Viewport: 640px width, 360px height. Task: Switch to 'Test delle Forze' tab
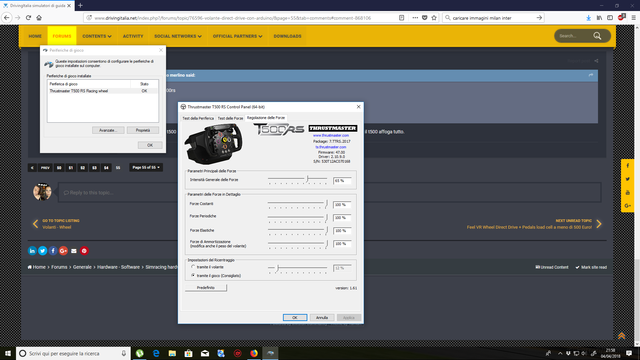[x=230, y=118]
